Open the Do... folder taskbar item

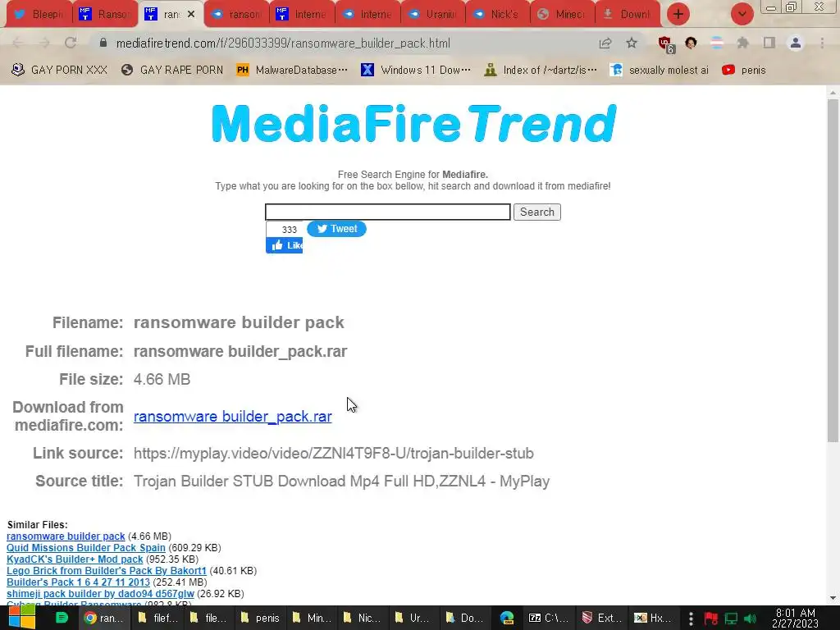(x=465, y=618)
